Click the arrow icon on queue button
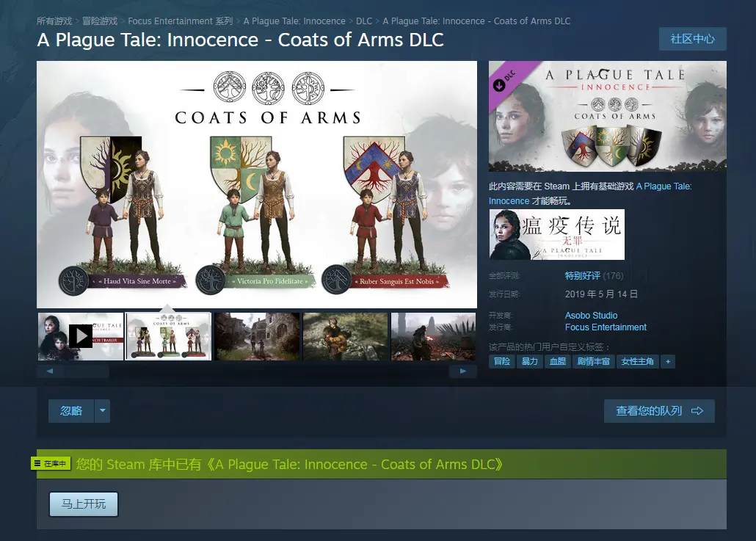Image resolution: width=756 pixels, height=541 pixels. click(697, 411)
